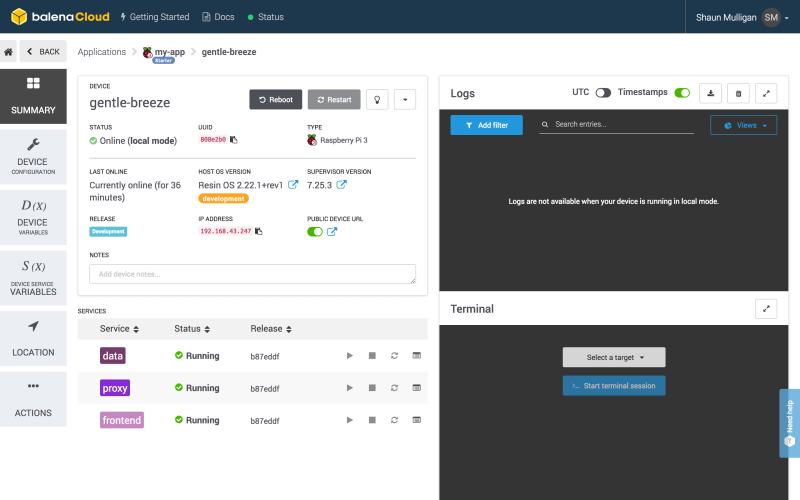
Task: Open Supervisor version 7.25.3 external link
Action: [341, 185]
